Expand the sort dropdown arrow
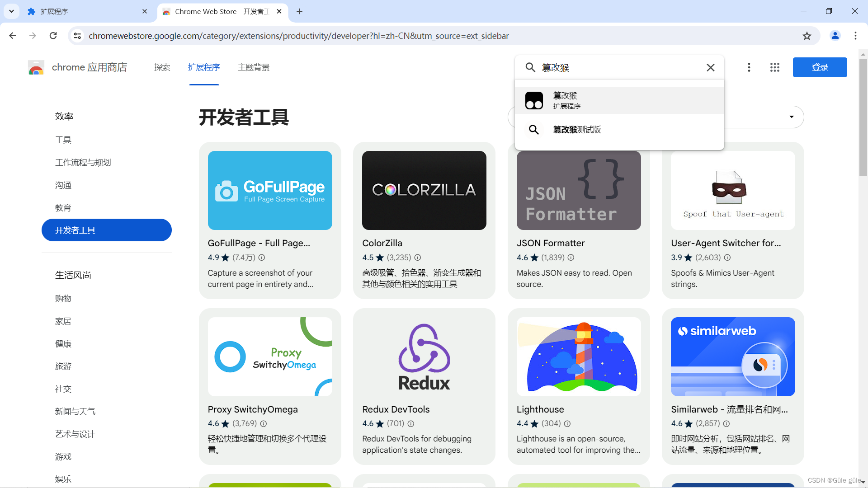 click(792, 117)
